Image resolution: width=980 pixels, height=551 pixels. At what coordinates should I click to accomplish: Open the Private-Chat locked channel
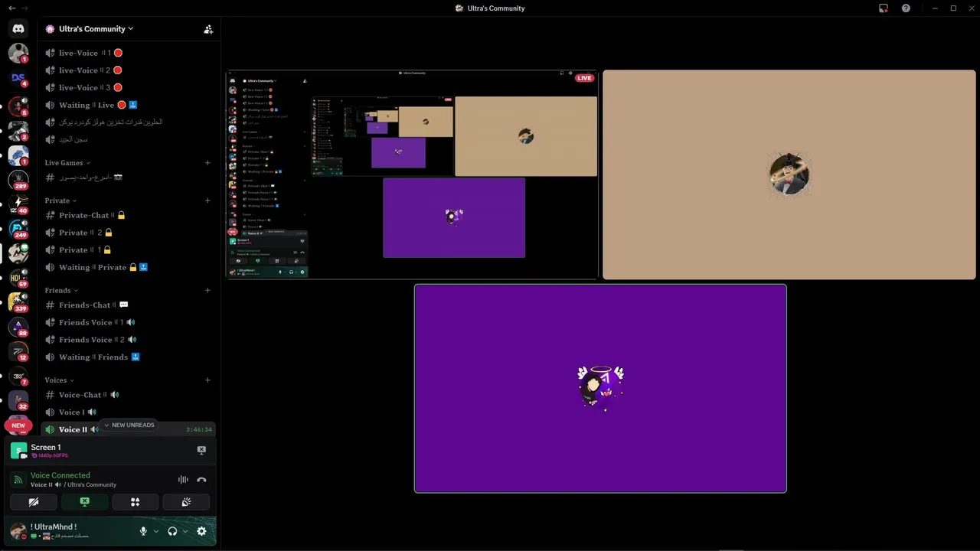click(129, 215)
